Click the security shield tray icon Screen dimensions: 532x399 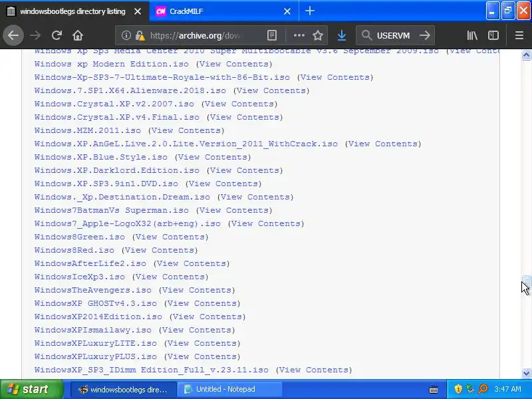point(458,389)
